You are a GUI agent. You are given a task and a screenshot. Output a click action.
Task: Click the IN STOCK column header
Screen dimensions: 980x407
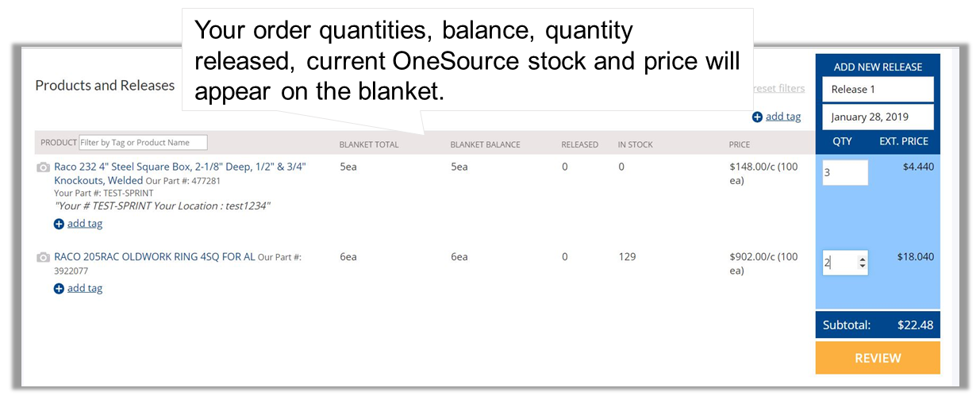(636, 145)
